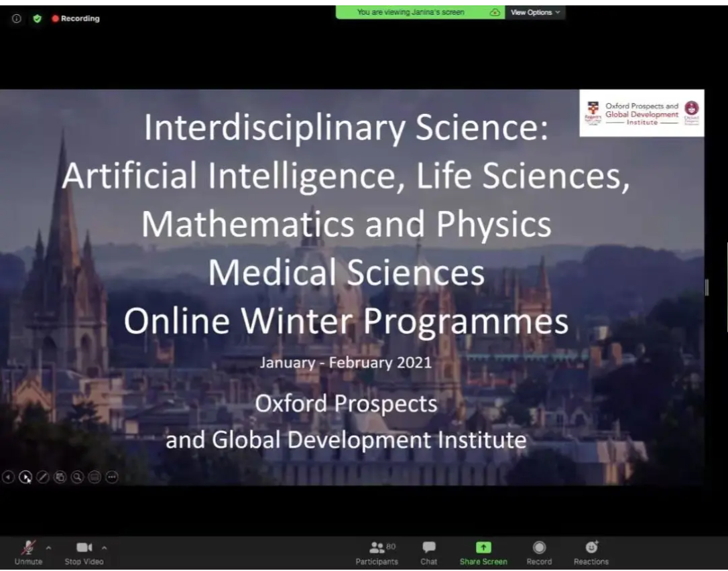Show all slides from slideshow controls
Image resolution: width=728 pixels, height=571 pixels.
click(60, 477)
